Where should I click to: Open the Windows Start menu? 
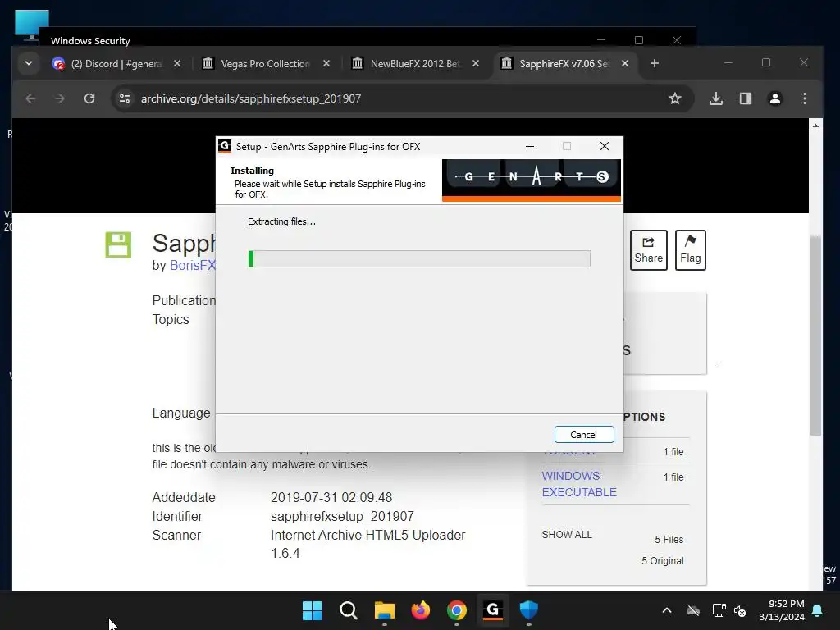[x=312, y=610]
